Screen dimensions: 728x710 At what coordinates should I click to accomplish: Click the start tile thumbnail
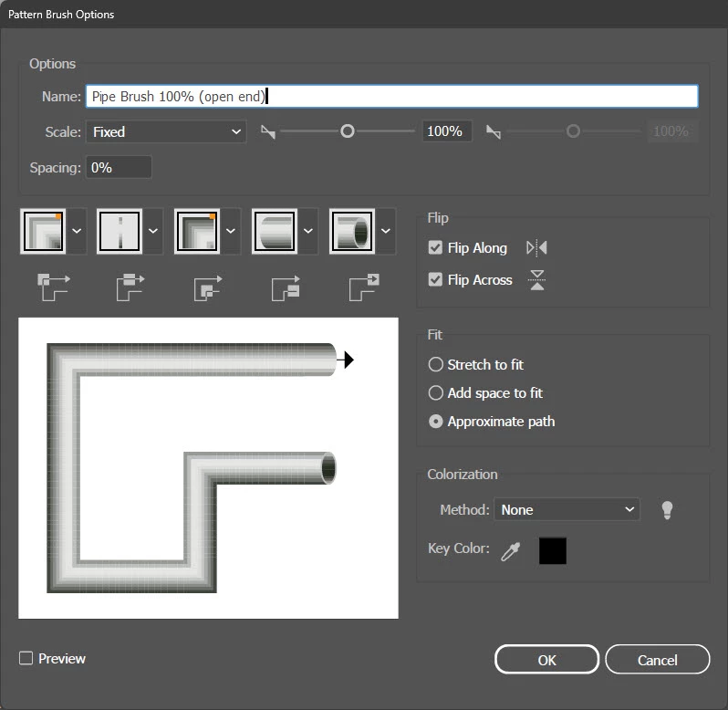[275, 231]
